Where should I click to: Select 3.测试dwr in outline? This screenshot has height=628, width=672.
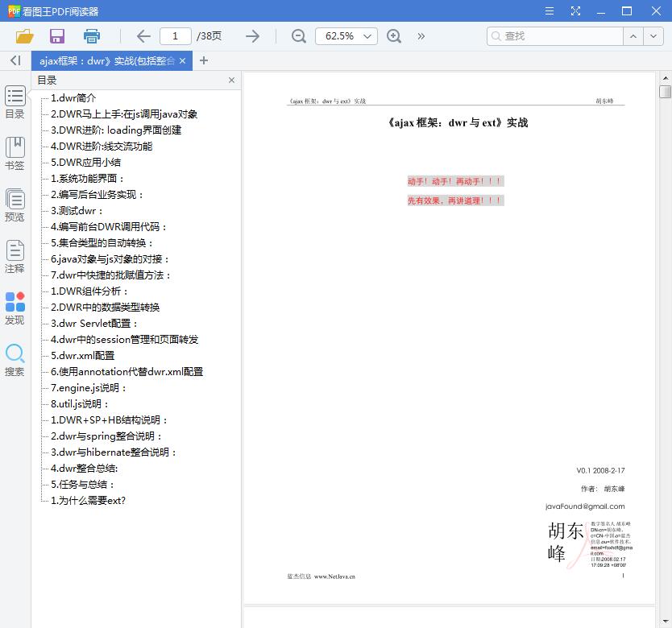tap(77, 211)
